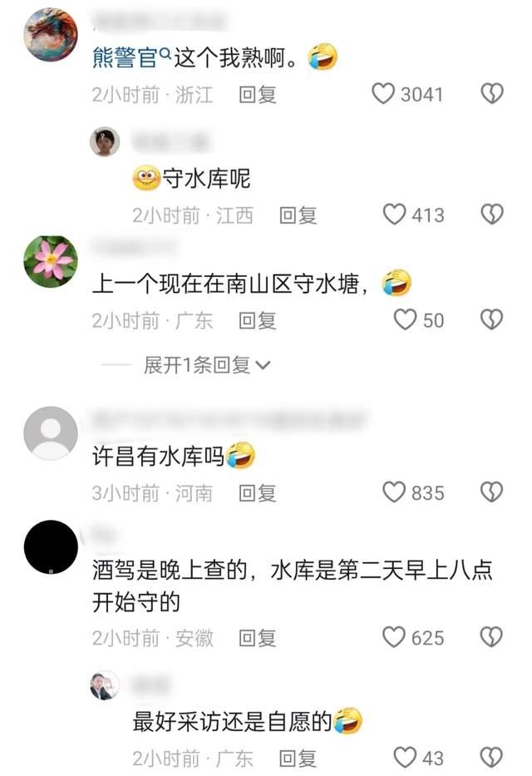Viewport: 532px width, 776px height.
Task: Dislike the comment from 安徽 with 625 likes
Action: click(x=492, y=637)
